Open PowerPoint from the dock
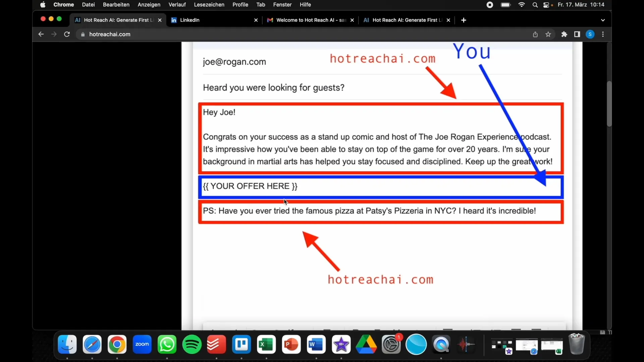This screenshot has width=644, height=362. (x=291, y=344)
